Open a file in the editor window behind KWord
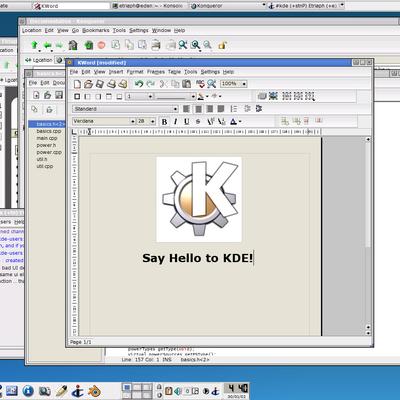Viewport: 400px width, 400px height. 48,95
